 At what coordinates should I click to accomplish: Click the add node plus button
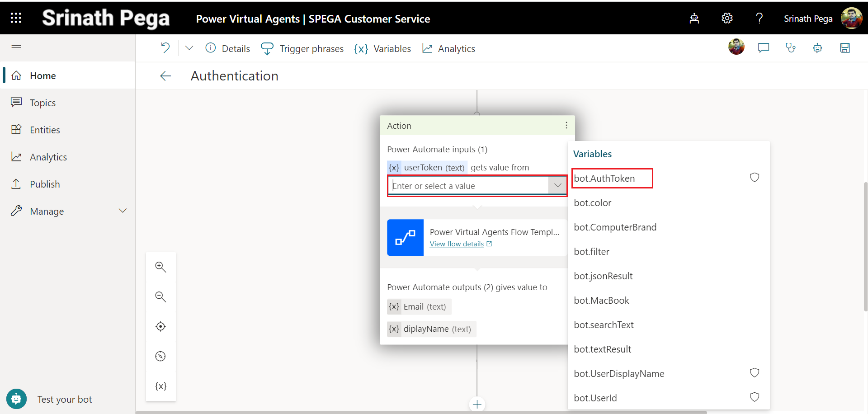click(x=477, y=404)
